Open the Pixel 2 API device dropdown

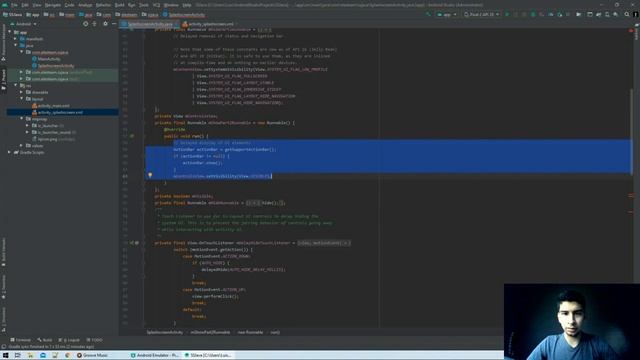[x=482, y=14]
